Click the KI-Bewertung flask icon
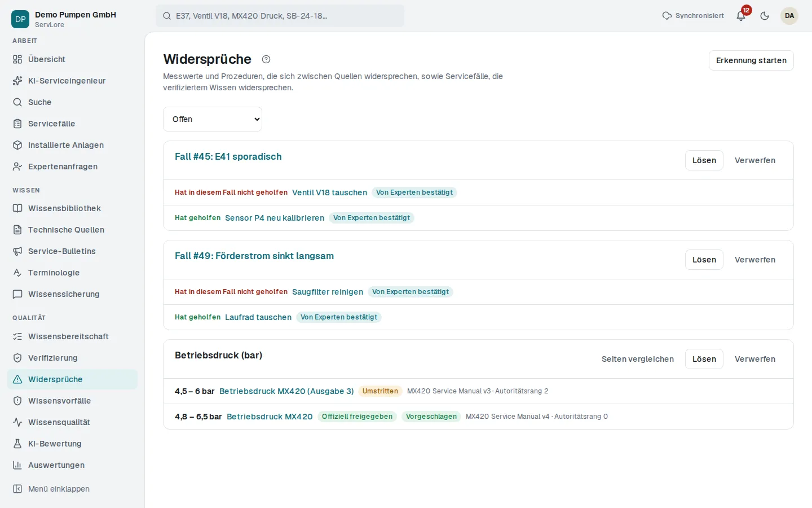 17,444
